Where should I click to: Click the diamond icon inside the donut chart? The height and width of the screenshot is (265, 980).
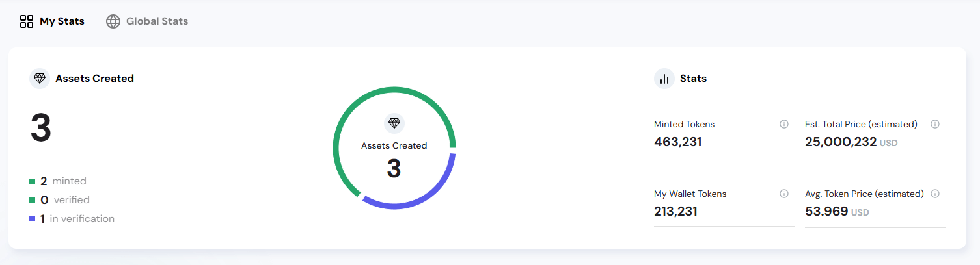[394, 123]
